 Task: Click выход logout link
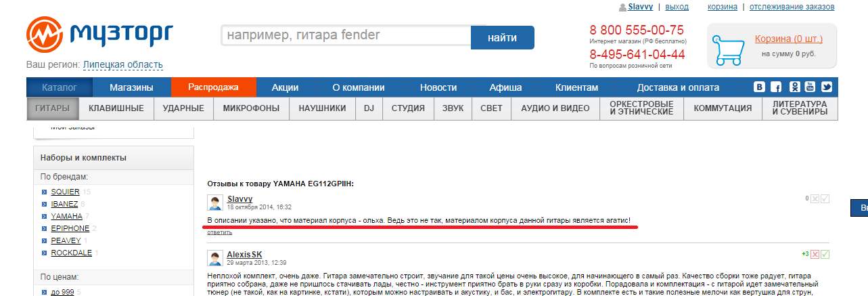[x=677, y=7]
